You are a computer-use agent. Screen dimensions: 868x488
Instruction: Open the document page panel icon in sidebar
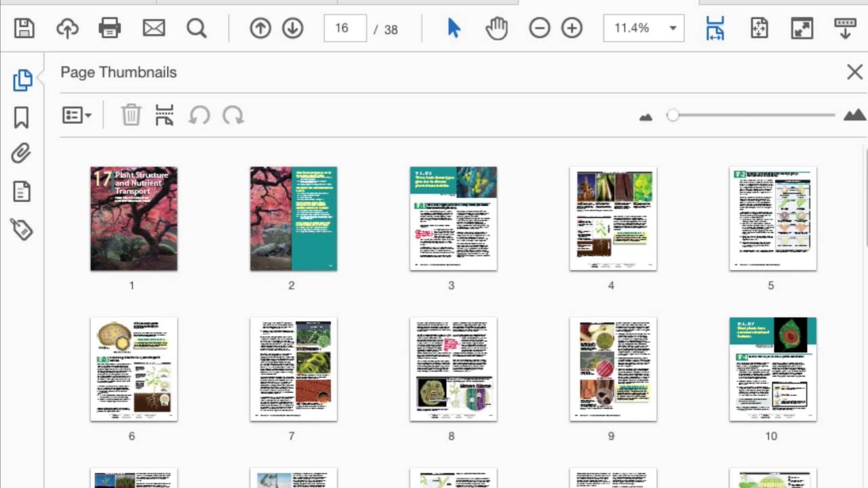pos(22,192)
